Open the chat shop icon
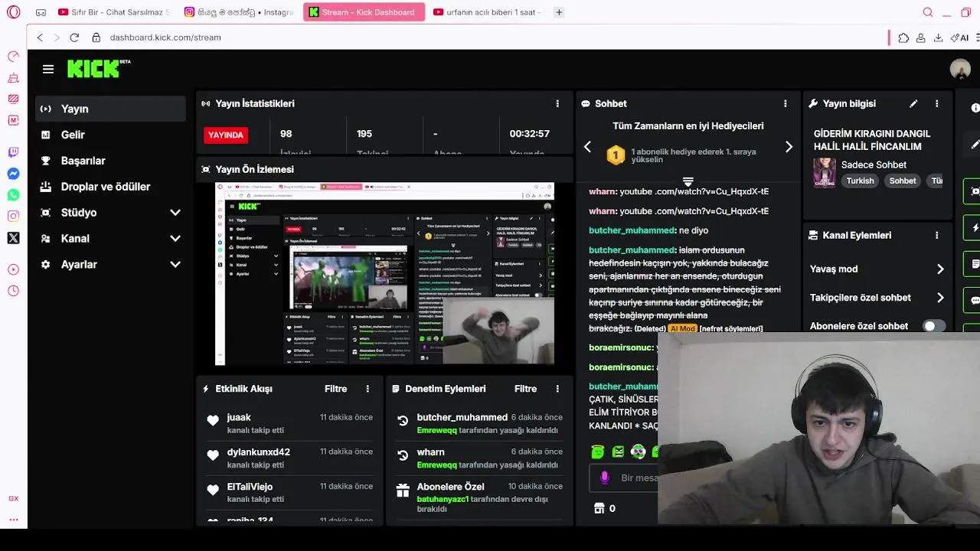Screen dimensions: 980x551 [599, 508]
